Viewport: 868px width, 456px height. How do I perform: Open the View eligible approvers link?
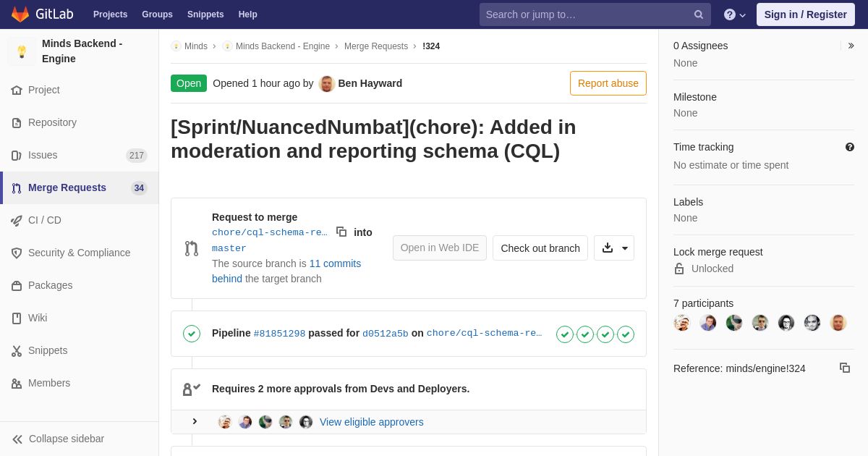[x=372, y=422]
